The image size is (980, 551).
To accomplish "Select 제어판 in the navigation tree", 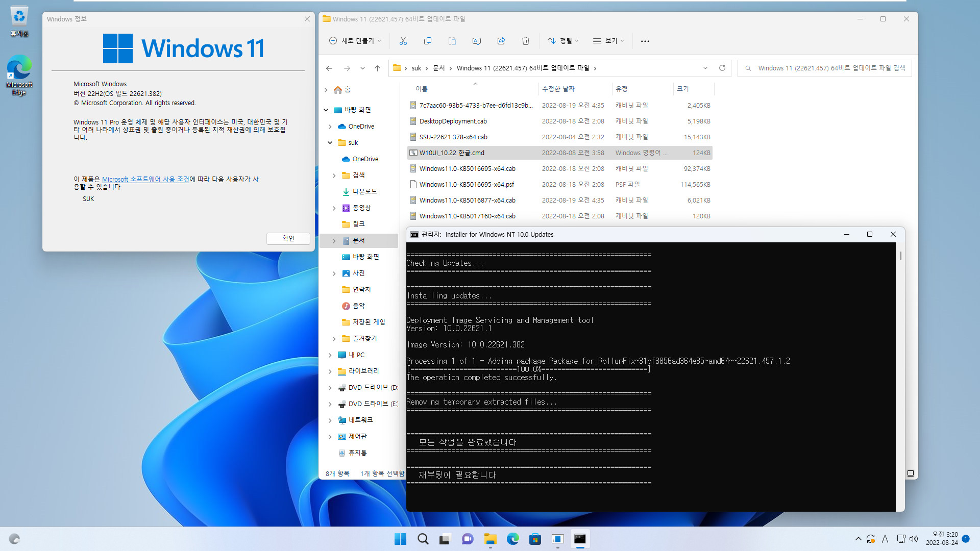I will click(357, 436).
